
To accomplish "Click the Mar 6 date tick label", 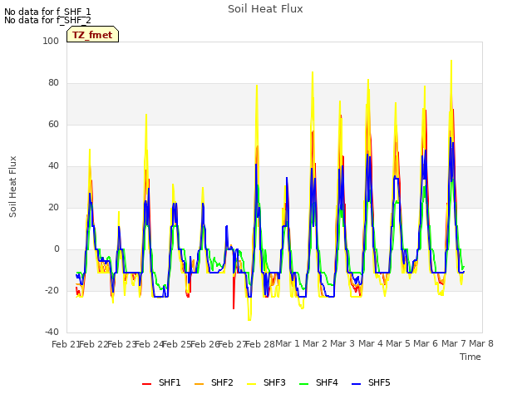I will click(426, 343).
